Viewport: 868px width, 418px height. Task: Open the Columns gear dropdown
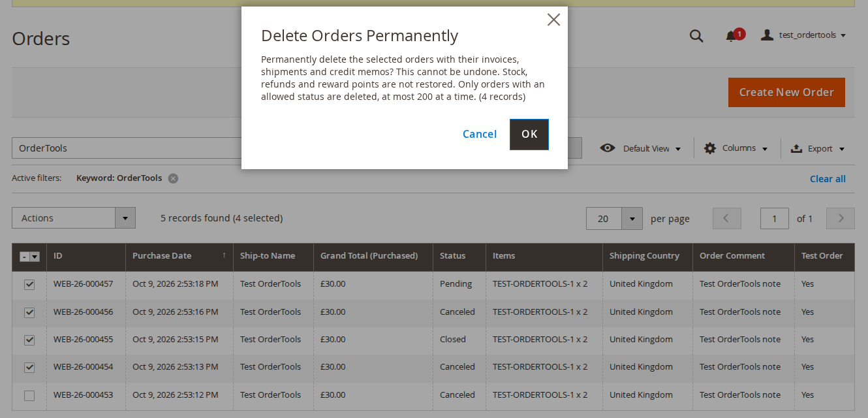point(736,148)
